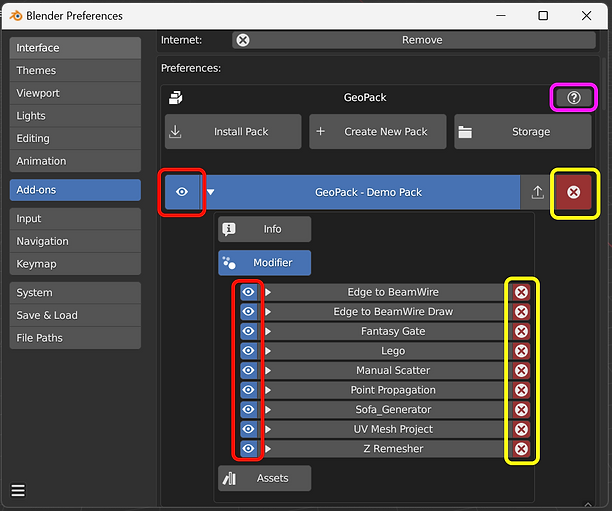Toggle visibility of Sofa_Generator
Viewport: 612px width, 511px height.
[x=248, y=409]
